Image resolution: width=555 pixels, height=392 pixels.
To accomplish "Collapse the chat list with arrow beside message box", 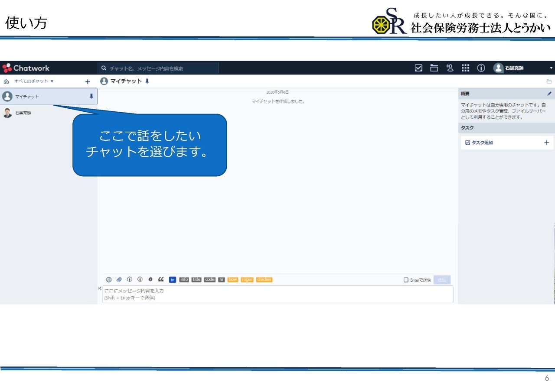I will coord(100,288).
